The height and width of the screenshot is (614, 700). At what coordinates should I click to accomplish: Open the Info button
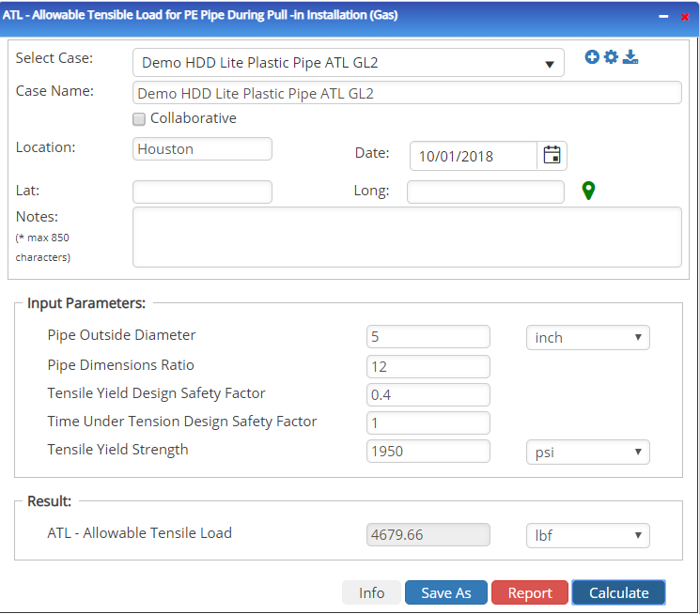[371, 592]
